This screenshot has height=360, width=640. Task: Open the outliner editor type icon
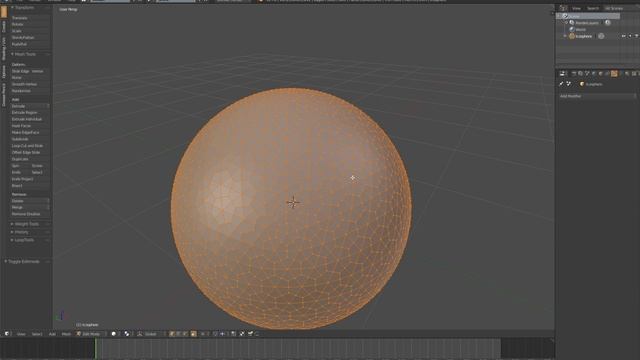pos(563,8)
